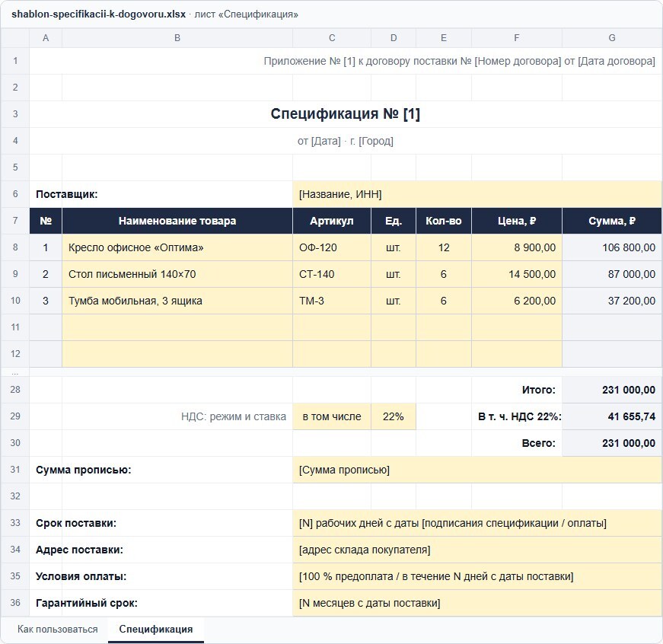
Task: Click row header 1
Action: pos(15,61)
